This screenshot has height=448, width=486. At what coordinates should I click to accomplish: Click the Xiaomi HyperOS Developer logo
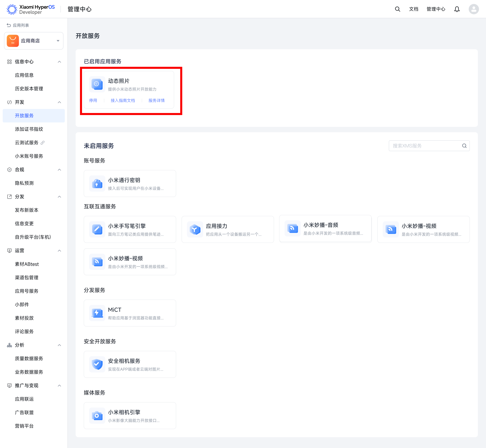click(x=31, y=9)
